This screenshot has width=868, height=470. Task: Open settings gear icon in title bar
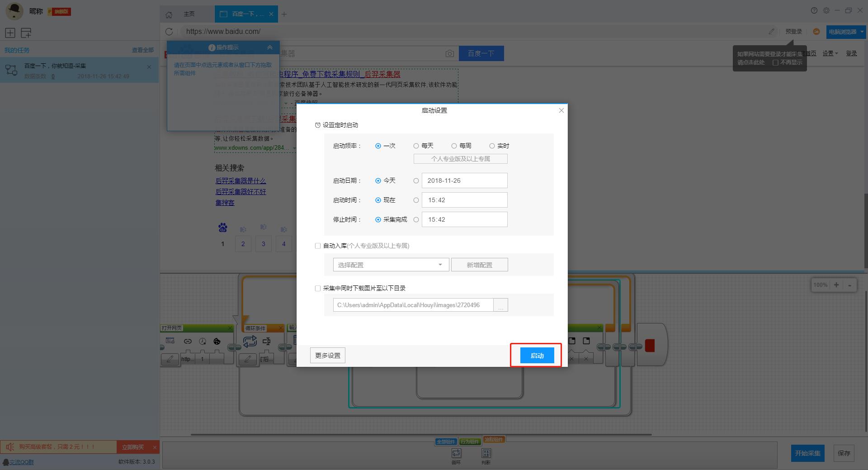tap(826, 10)
